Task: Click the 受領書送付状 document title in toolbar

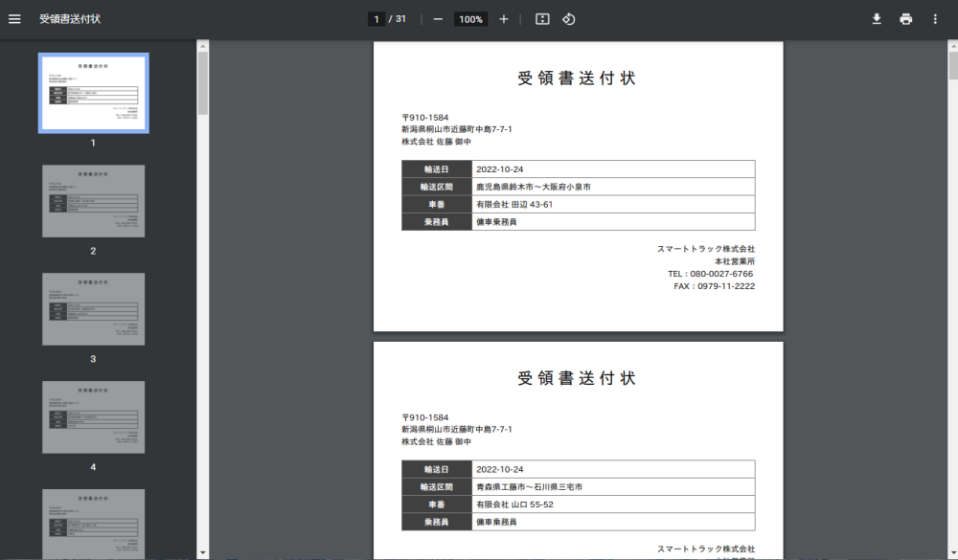Action: pyautogui.click(x=70, y=19)
